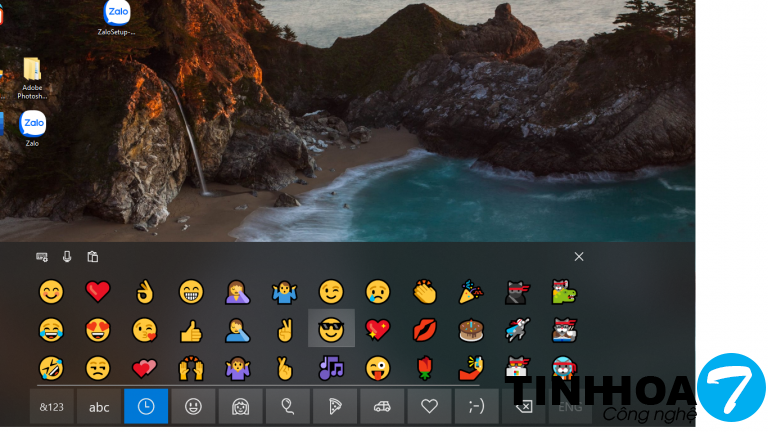Open the clipboard icon on keyboard toolbar
768x432 pixels.
92,257
